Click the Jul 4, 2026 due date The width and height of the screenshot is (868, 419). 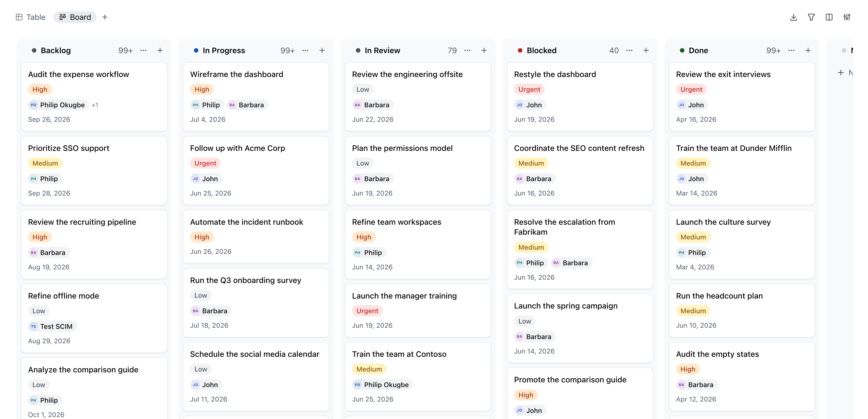(207, 120)
